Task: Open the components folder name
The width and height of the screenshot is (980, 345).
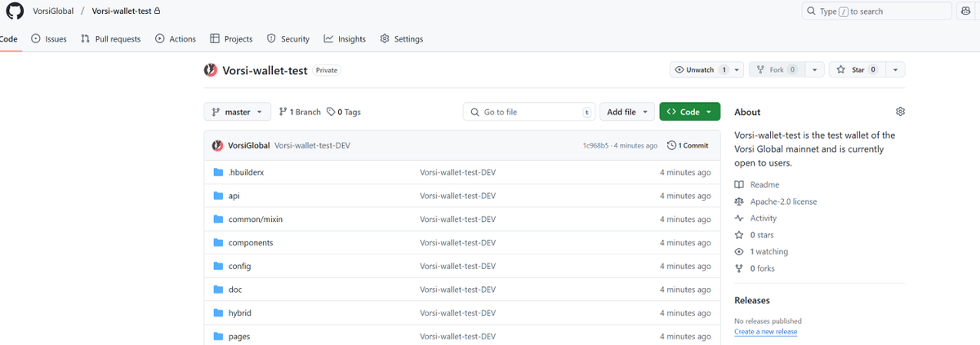Action: [251, 243]
